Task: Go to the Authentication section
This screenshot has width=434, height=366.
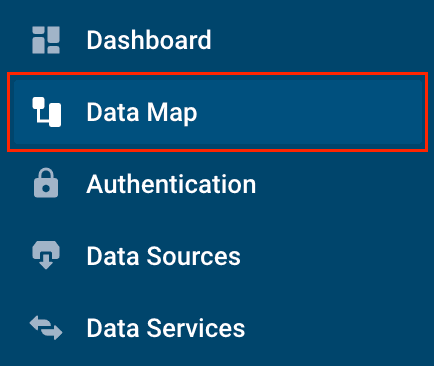Action: (x=217, y=184)
